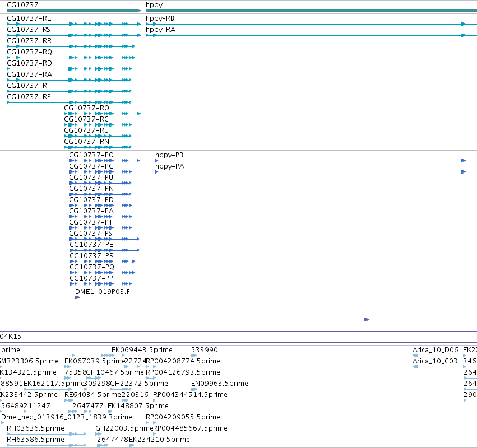Select the CG10737-PC protein label
This screenshot has height=448, width=477.
point(91,166)
